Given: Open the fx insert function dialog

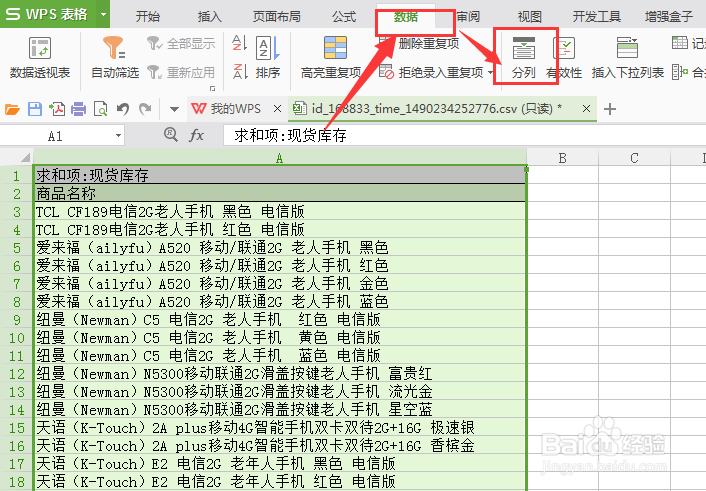Looking at the screenshot, I should tap(196, 135).
